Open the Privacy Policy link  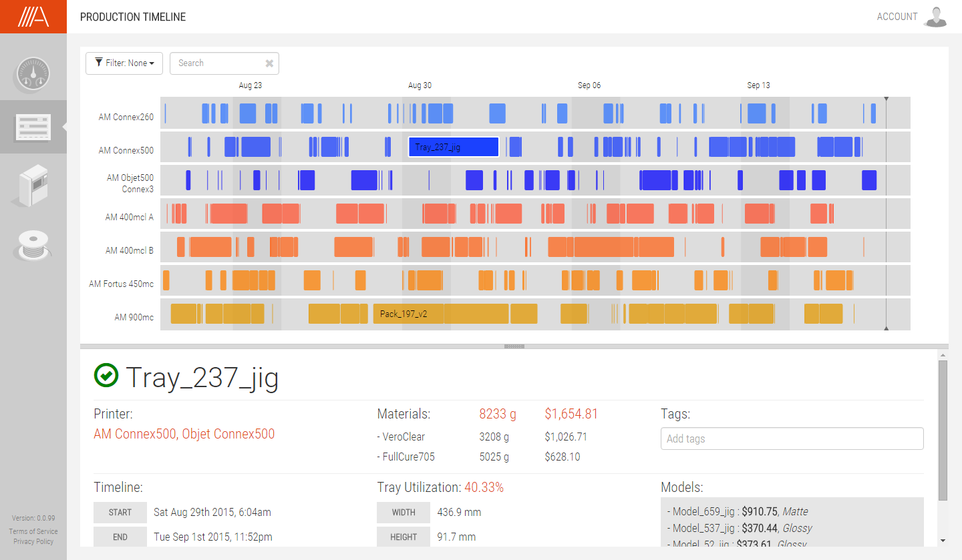(33, 541)
